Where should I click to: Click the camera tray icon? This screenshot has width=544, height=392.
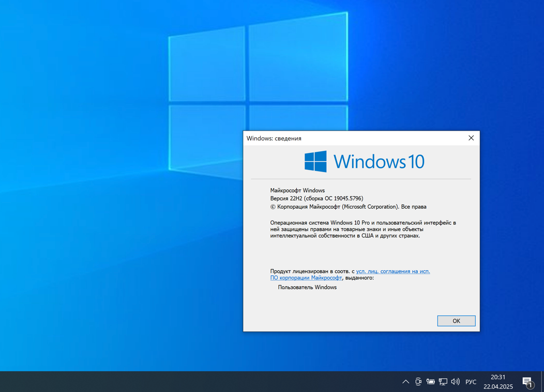point(418,381)
